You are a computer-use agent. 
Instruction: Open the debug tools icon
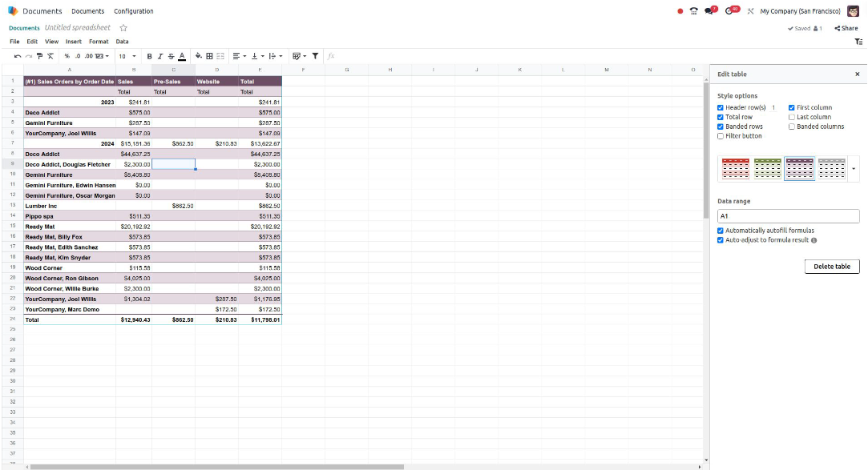tap(751, 11)
